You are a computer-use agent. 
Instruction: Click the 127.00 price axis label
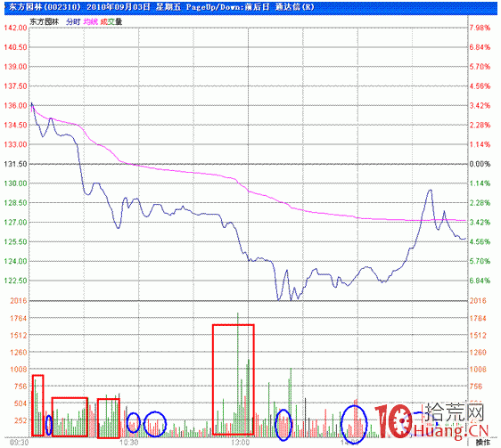(15, 223)
